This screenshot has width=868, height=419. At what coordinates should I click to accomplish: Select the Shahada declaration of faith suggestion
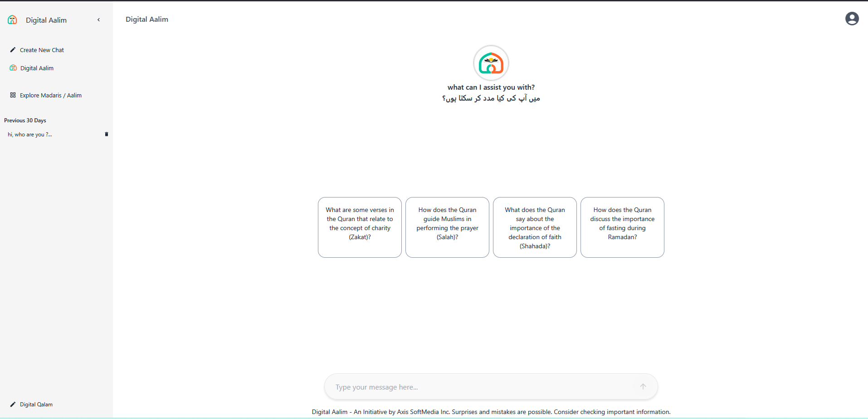pyautogui.click(x=535, y=227)
